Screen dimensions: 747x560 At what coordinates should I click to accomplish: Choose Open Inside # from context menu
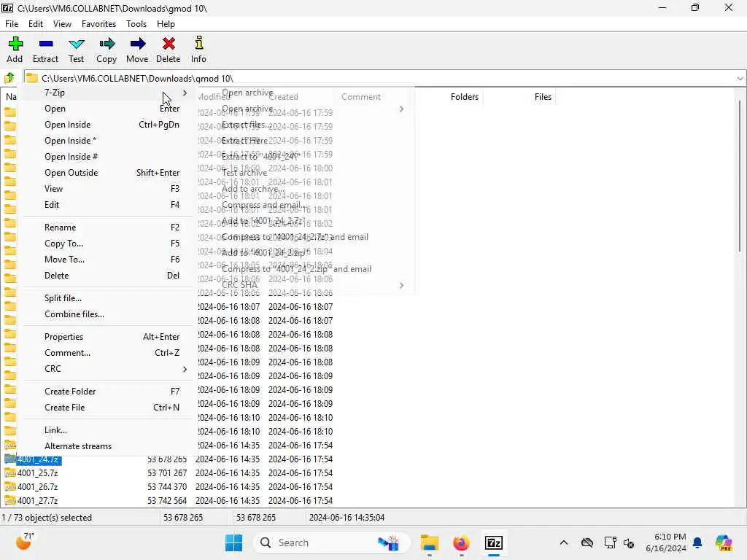pos(107,157)
